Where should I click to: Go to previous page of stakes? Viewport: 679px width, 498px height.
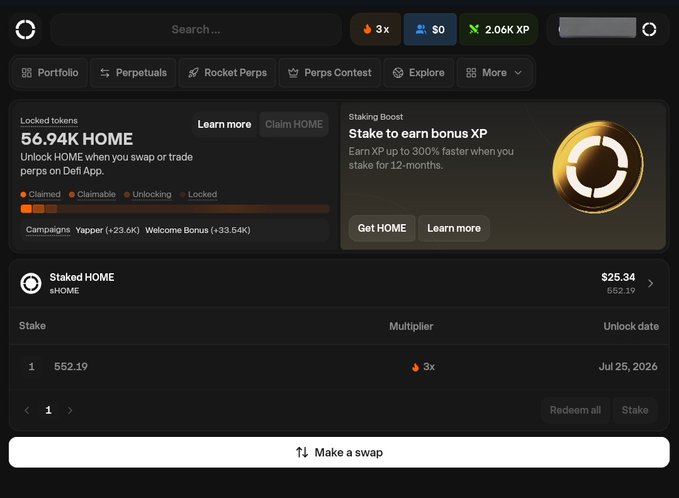pyautogui.click(x=27, y=410)
